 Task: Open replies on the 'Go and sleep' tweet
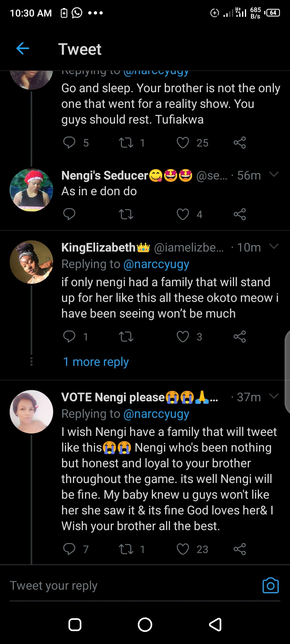click(69, 142)
